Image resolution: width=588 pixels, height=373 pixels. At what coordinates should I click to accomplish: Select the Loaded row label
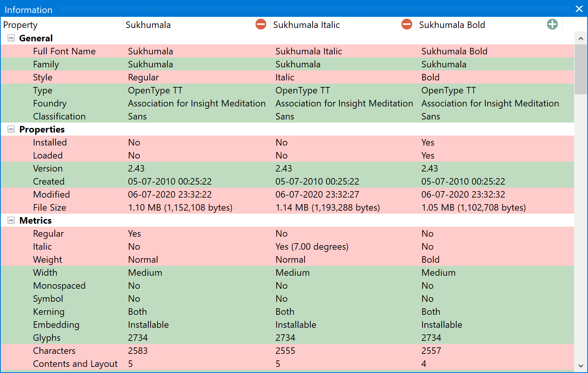(48, 155)
